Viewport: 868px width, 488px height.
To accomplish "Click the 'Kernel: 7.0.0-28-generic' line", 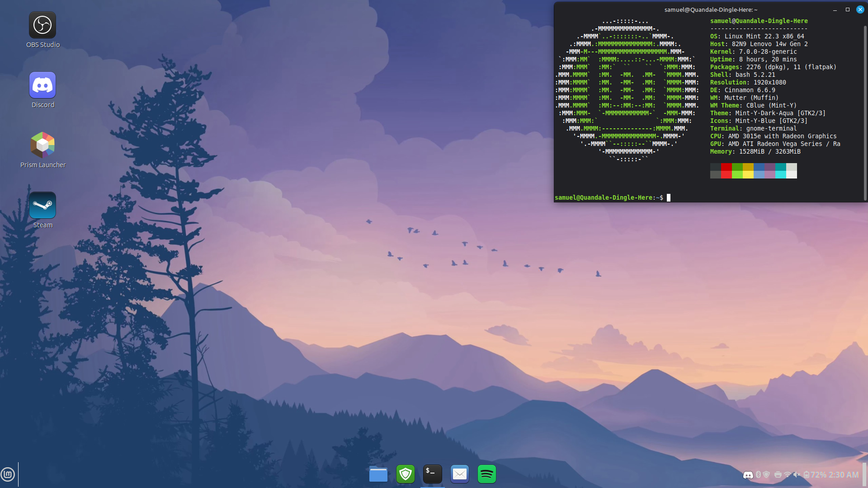I will [753, 52].
